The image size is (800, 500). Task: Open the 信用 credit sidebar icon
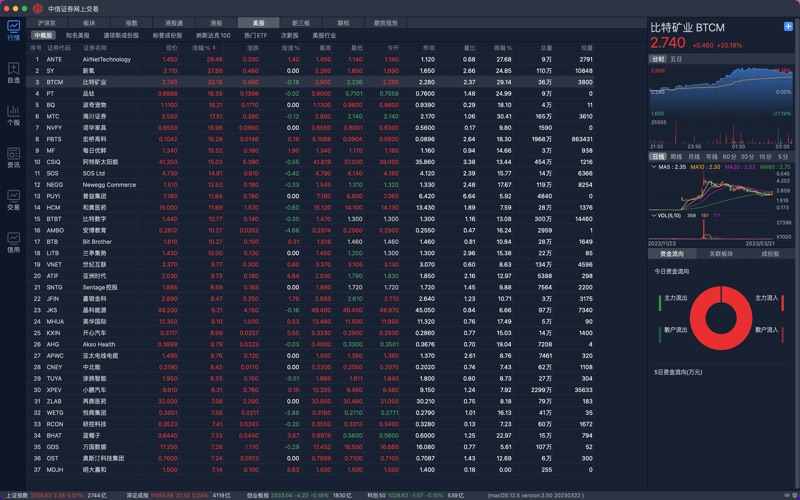[13, 242]
